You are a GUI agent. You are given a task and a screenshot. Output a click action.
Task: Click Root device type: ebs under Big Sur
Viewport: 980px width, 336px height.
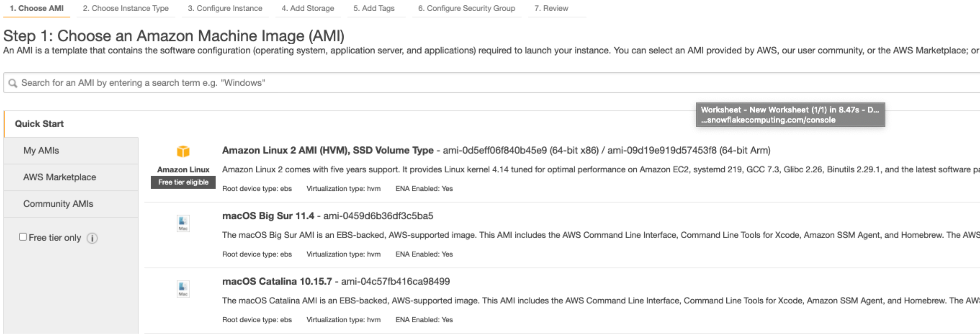point(257,254)
